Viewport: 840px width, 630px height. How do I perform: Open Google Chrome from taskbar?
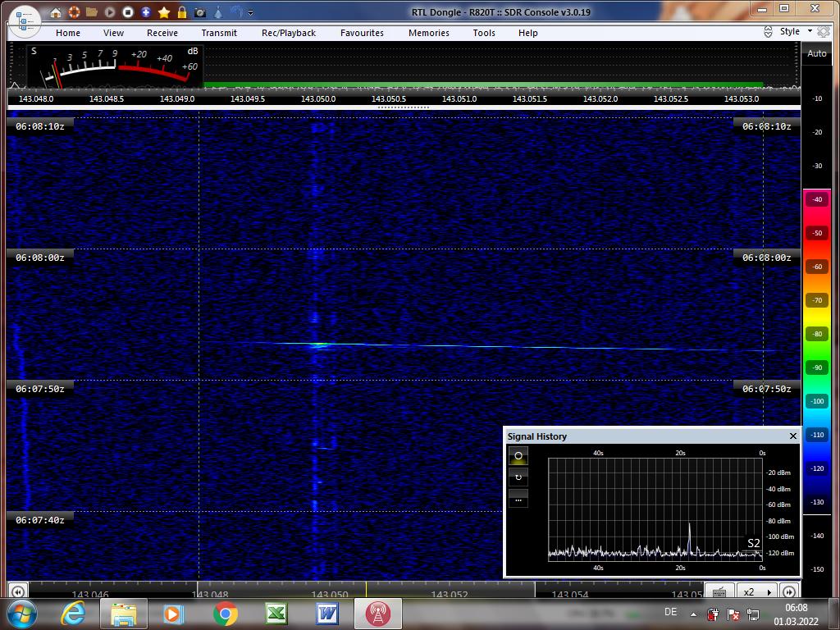[x=225, y=614]
